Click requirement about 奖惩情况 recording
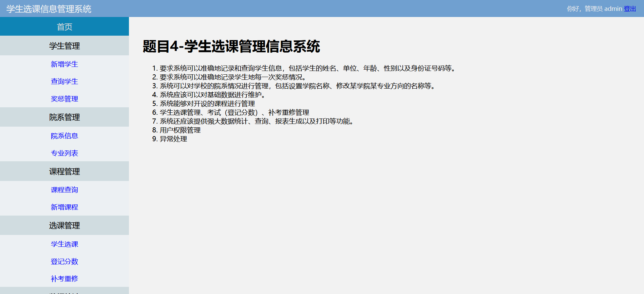644x294 pixels. [233, 77]
